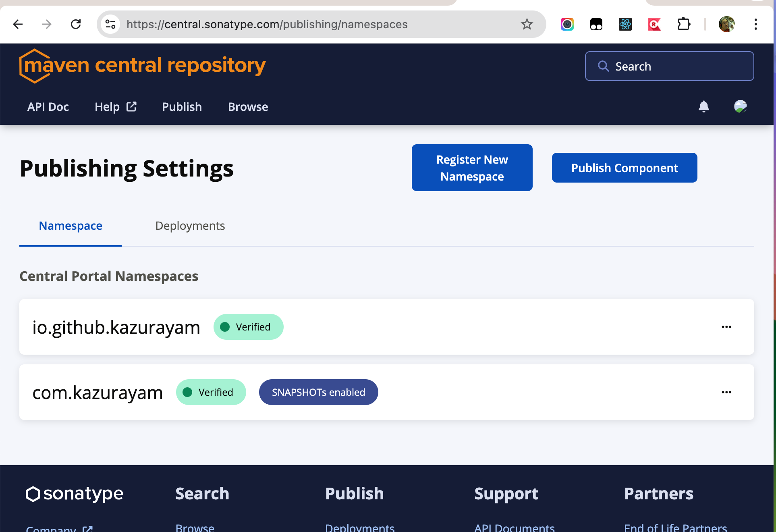The image size is (776, 532).
Task: Click the Publish Component button
Action: point(624,168)
